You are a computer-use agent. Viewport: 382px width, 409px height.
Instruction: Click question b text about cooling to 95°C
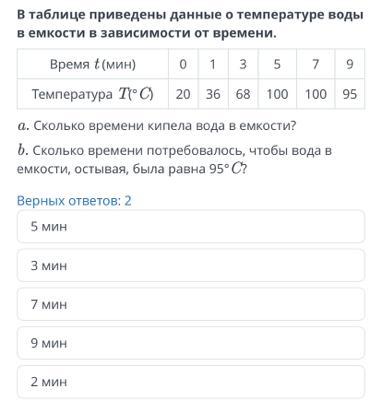click(x=174, y=160)
